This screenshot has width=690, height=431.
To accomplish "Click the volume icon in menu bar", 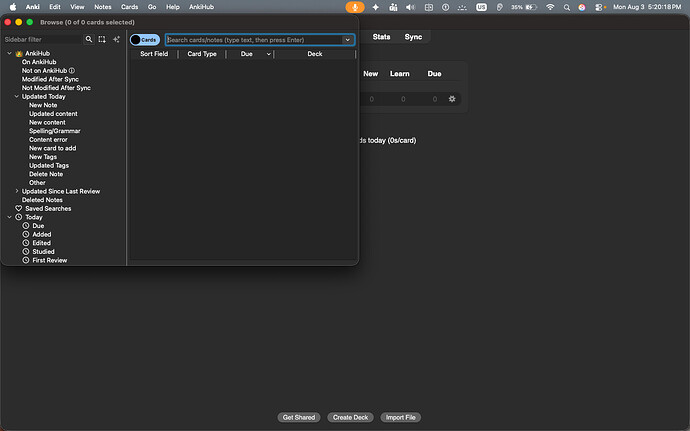I will [x=410, y=7].
